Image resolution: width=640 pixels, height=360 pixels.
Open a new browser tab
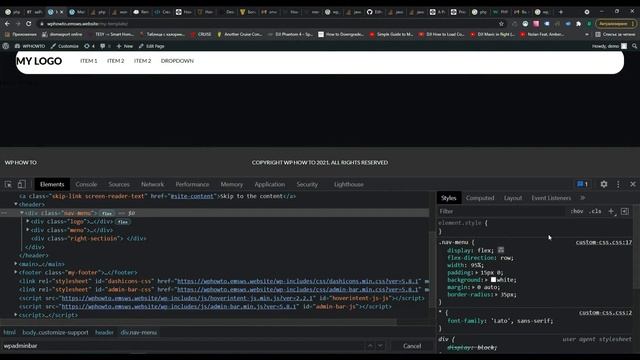561,12
